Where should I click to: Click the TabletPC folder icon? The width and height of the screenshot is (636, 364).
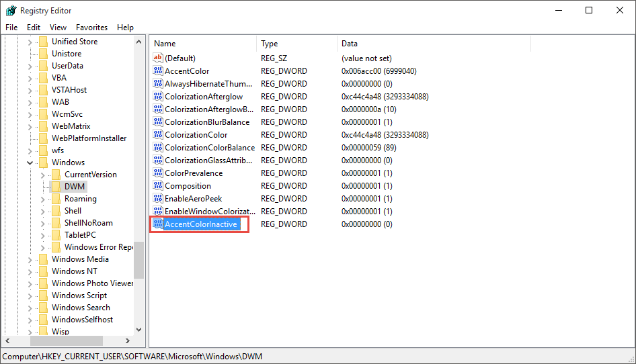click(56, 234)
